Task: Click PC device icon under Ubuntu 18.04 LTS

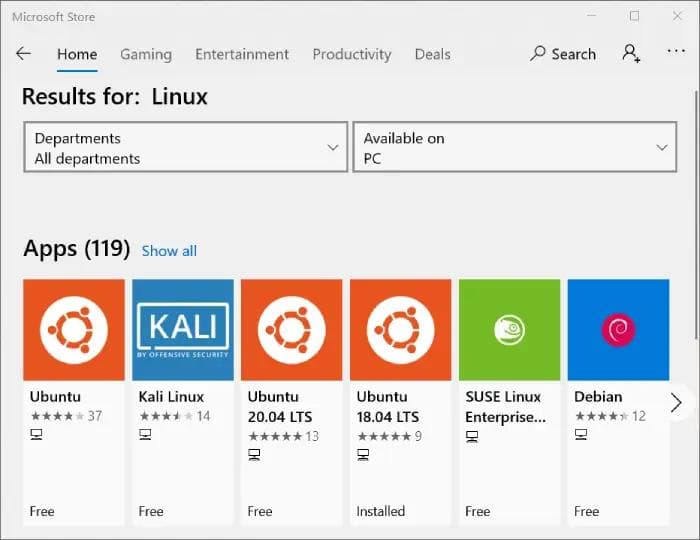Action: pos(363,455)
